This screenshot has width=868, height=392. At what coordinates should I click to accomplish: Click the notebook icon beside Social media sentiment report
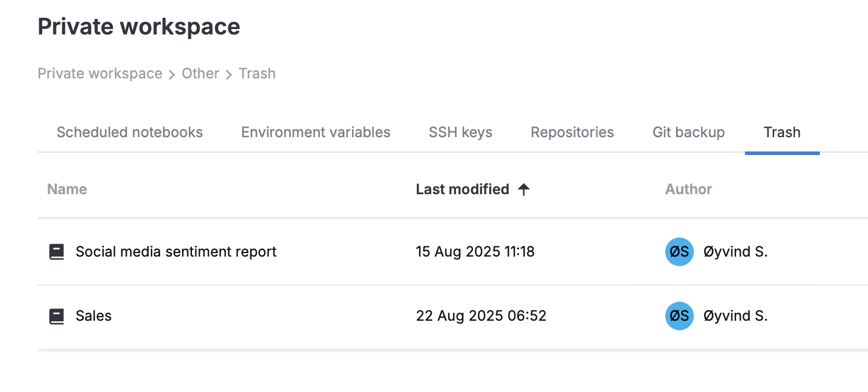[56, 252]
